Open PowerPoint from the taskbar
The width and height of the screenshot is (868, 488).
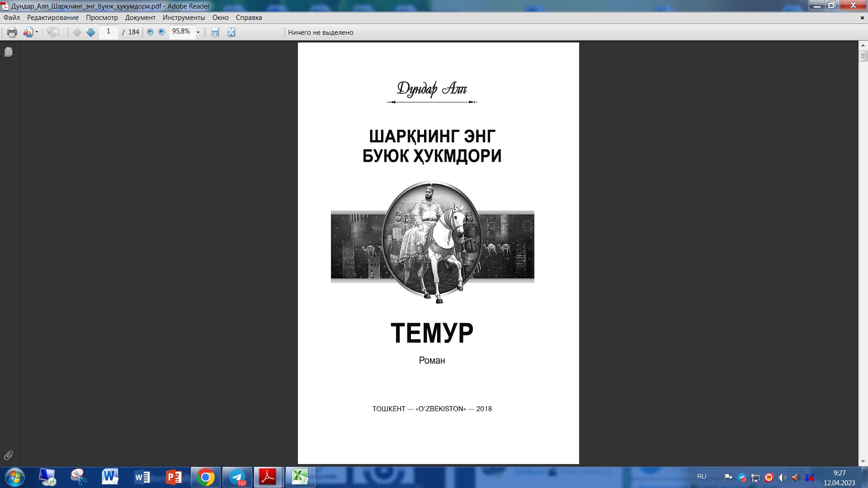point(174,477)
